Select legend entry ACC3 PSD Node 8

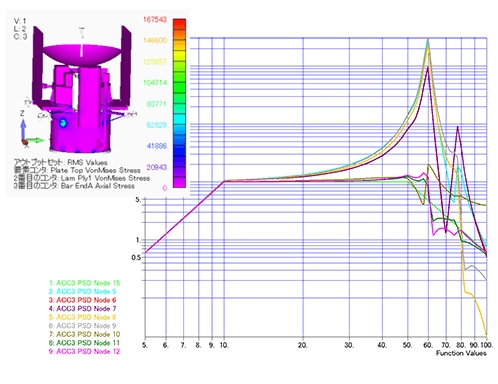pyautogui.click(x=82, y=317)
